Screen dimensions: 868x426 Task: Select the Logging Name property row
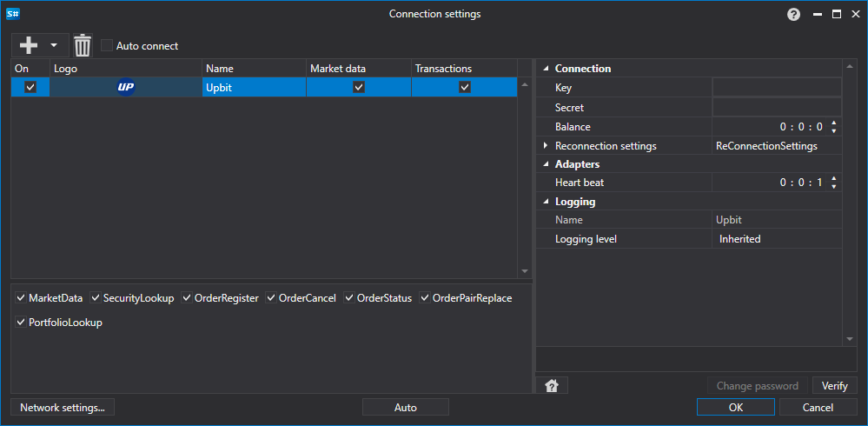pos(689,220)
